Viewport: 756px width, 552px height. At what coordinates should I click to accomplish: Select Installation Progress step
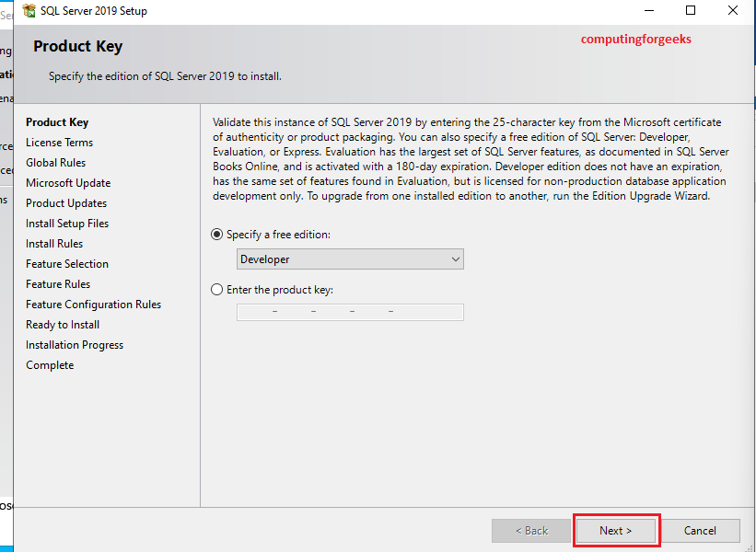74,344
